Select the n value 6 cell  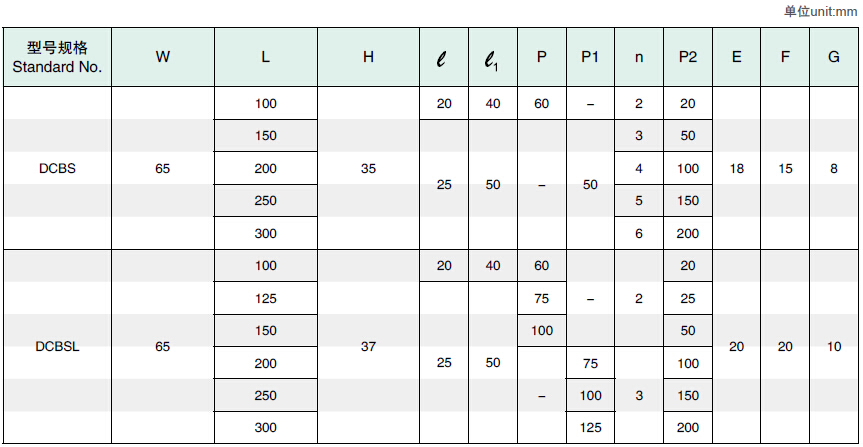coord(639,233)
